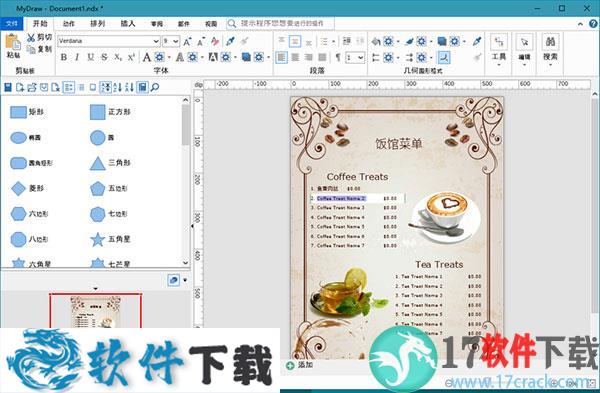600x393 pixels.
Task: Click the begin arrowhead style icon
Action: pos(376,58)
